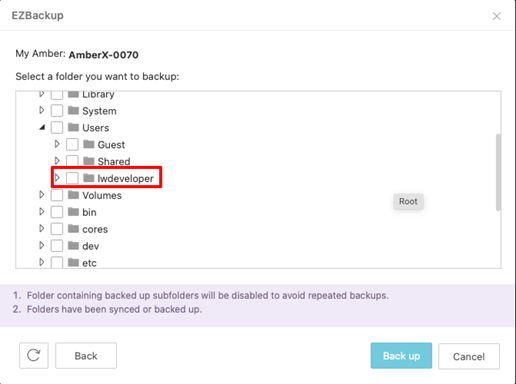
Task: Check the Guest folder checkbox
Action: click(x=72, y=144)
